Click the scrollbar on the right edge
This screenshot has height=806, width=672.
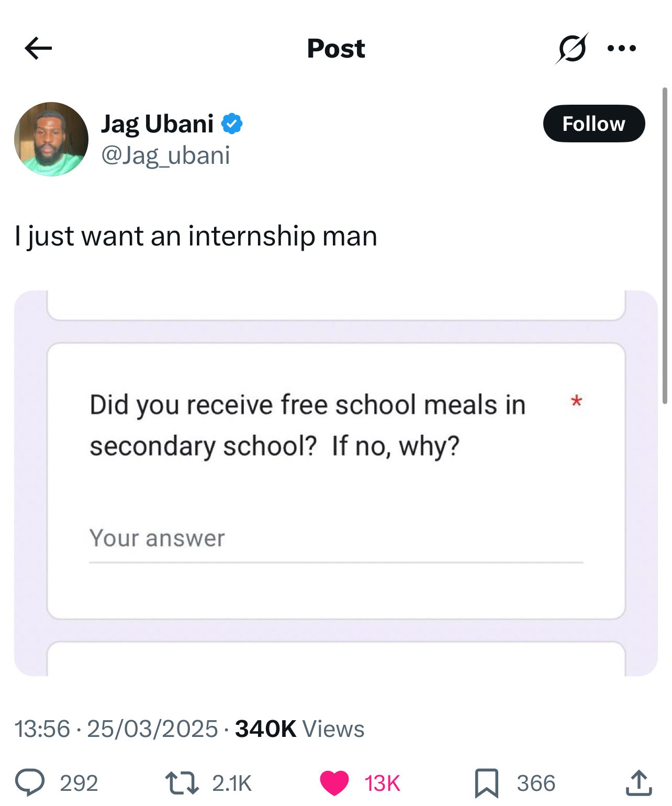coord(665,245)
